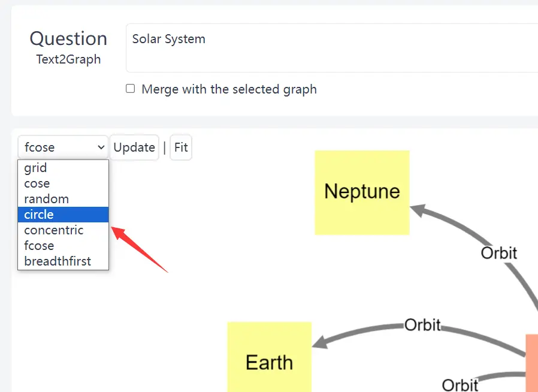Enable the Merge with selected graph checkbox
The image size is (538, 392).
(130, 89)
